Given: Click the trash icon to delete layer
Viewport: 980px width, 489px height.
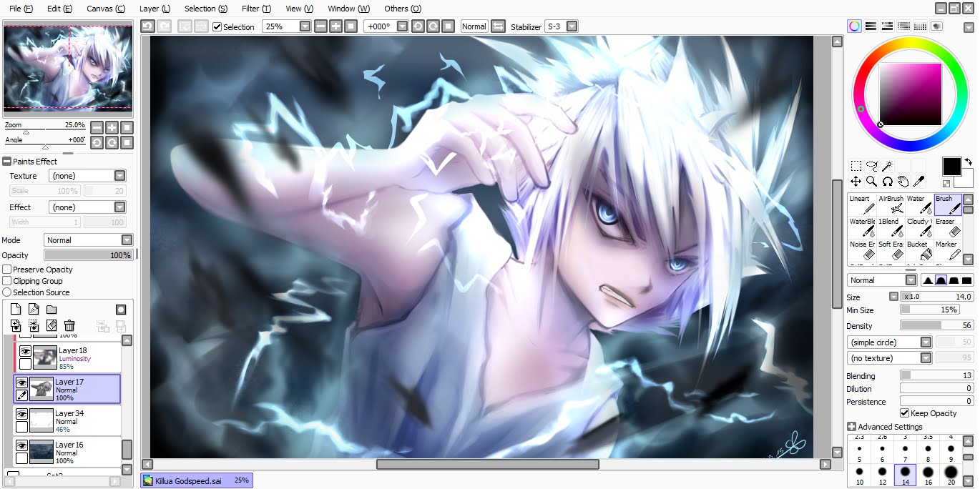Looking at the screenshot, I should (x=69, y=325).
